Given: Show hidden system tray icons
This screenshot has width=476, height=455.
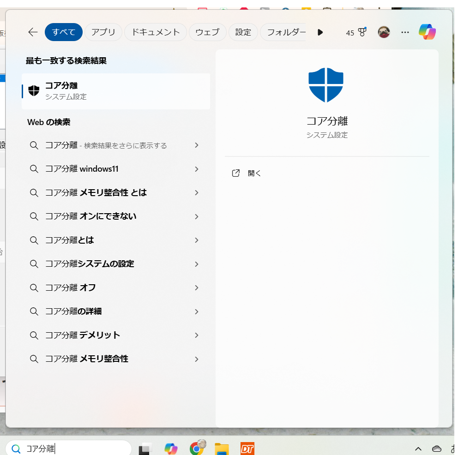Looking at the screenshot, I should [418, 449].
